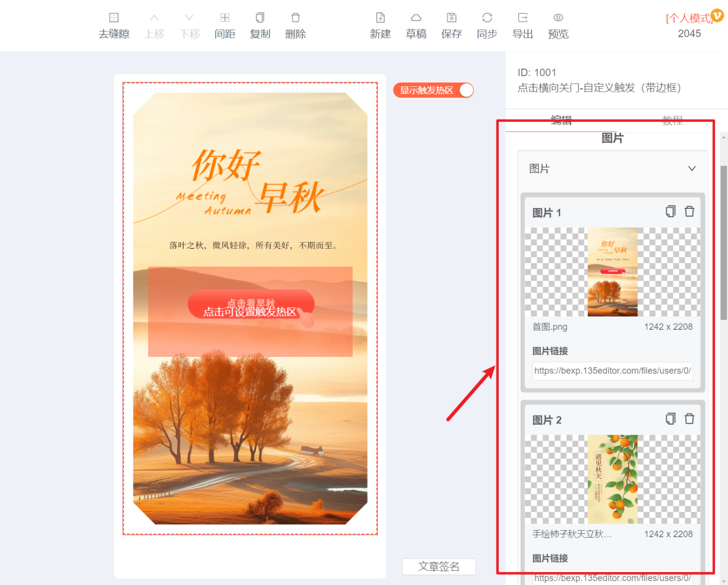The height and width of the screenshot is (585, 728).
Task: Click the 首图.png file name
Action: [549, 327]
